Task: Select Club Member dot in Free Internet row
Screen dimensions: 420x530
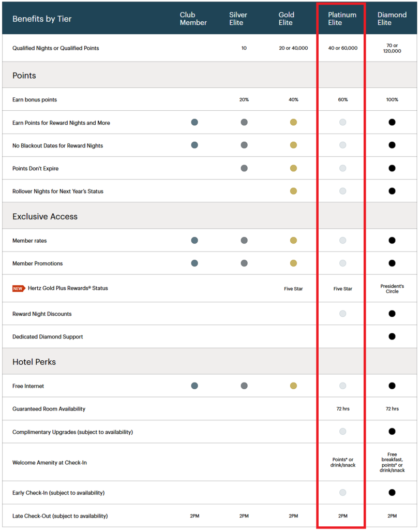Action: point(194,386)
